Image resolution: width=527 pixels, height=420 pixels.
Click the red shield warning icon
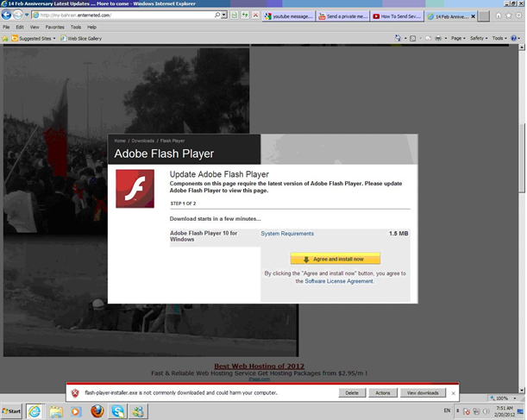(x=75, y=392)
